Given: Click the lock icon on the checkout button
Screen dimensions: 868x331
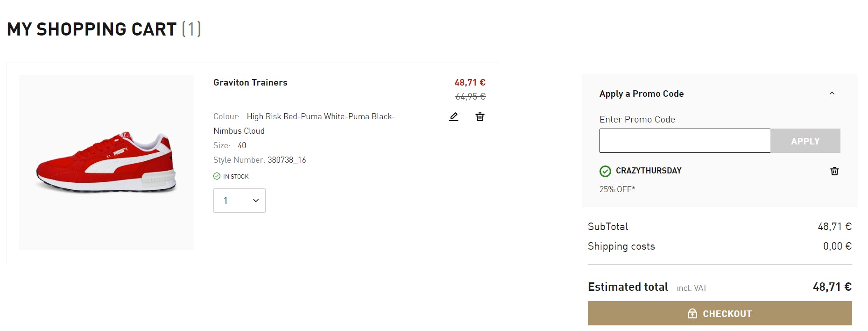Looking at the screenshot, I should point(692,314).
